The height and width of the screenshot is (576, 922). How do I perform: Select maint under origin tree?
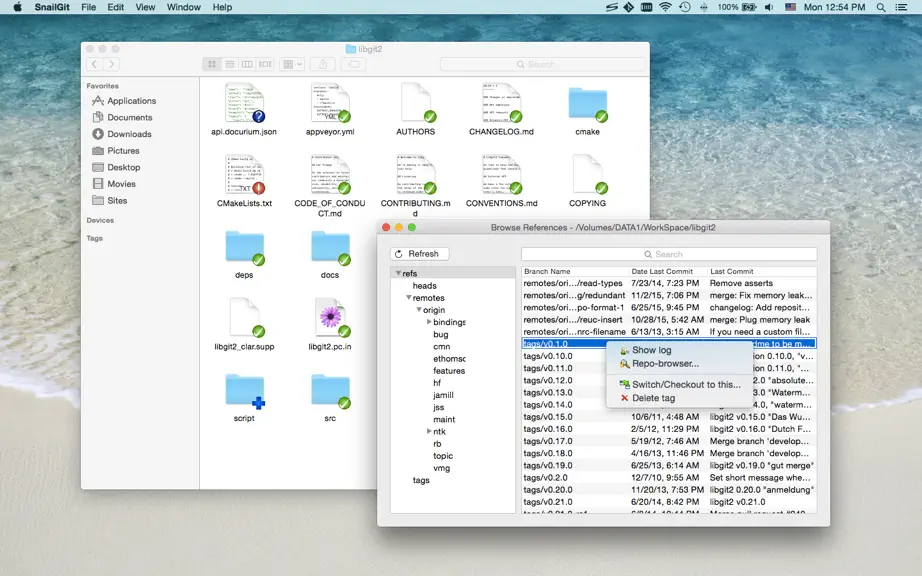(x=444, y=420)
